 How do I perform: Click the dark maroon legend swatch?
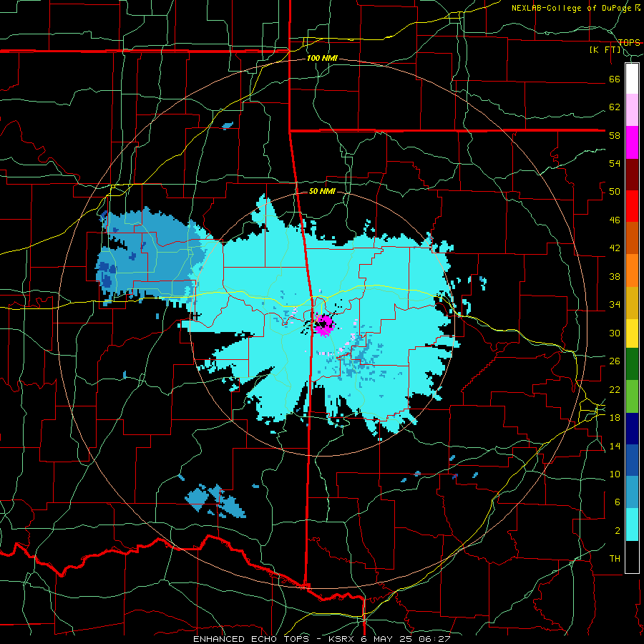[x=632, y=175]
